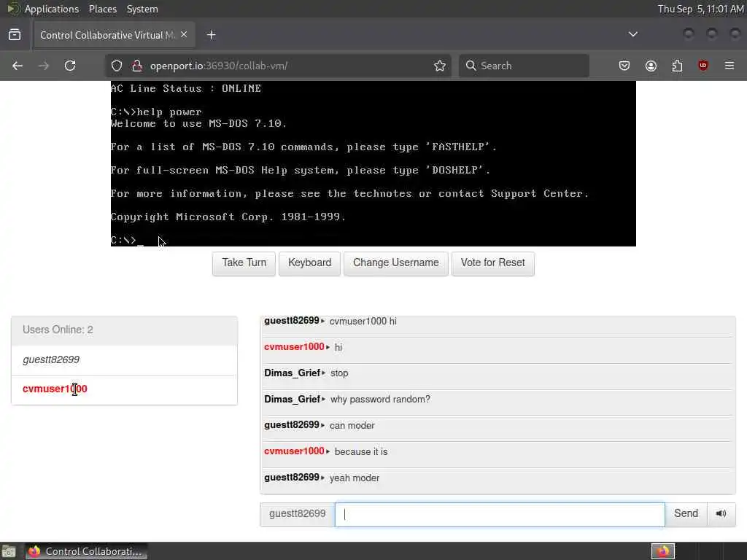Open the Places menu
The height and width of the screenshot is (560, 747).
point(103,9)
